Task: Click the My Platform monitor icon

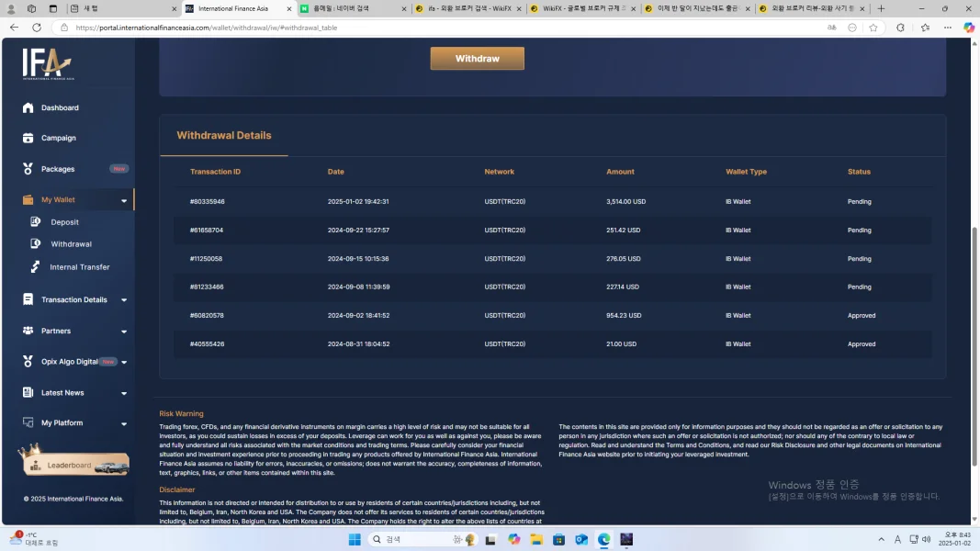Action: (28, 422)
